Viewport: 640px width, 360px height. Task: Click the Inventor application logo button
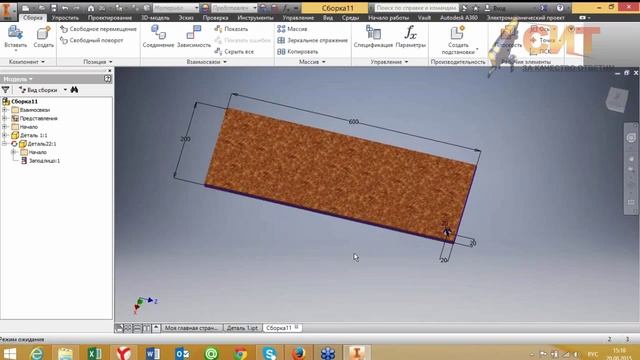[x=7, y=11]
